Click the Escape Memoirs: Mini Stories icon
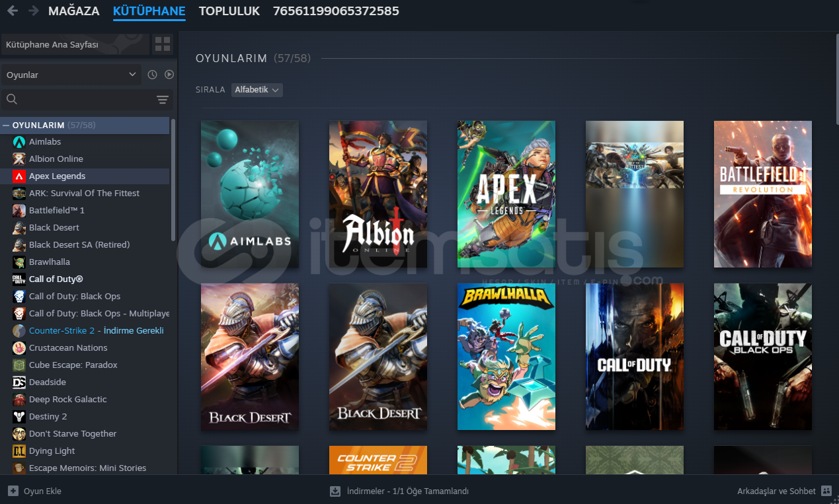 19,468
